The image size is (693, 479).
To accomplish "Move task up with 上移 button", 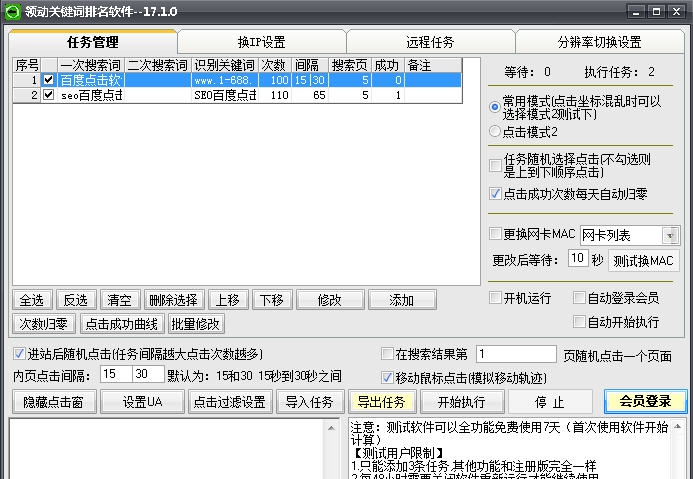I will [228, 300].
